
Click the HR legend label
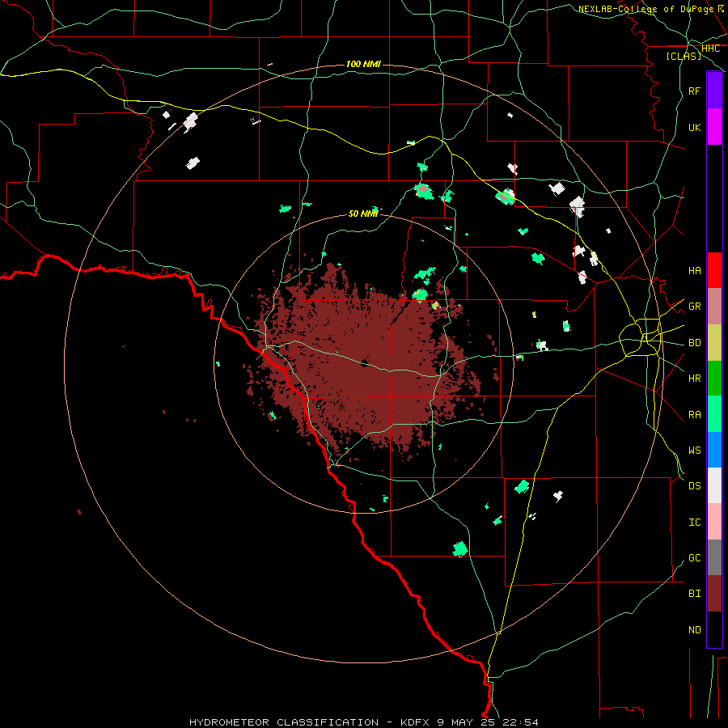click(695, 379)
